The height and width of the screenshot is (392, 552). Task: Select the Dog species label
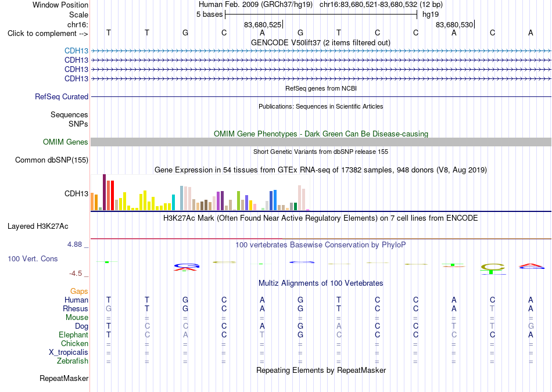[x=81, y=326]
